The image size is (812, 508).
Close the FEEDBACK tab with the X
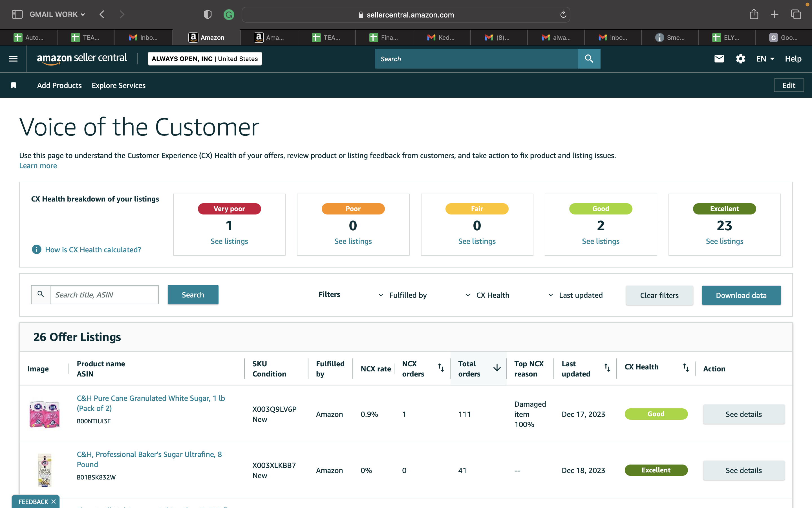(x=53, y=502)
